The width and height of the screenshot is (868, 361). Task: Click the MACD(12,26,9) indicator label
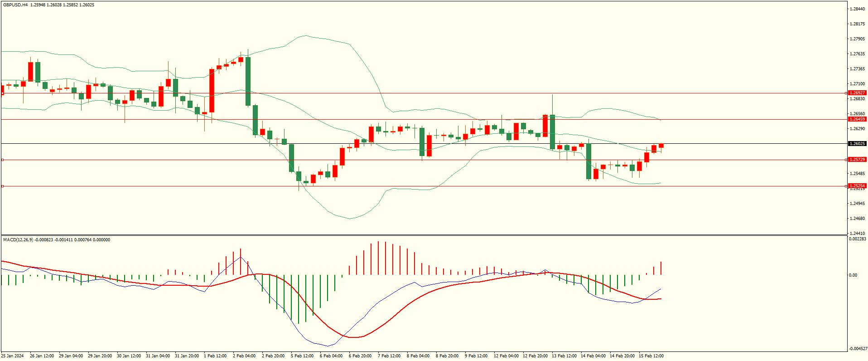tap(18, 240)
